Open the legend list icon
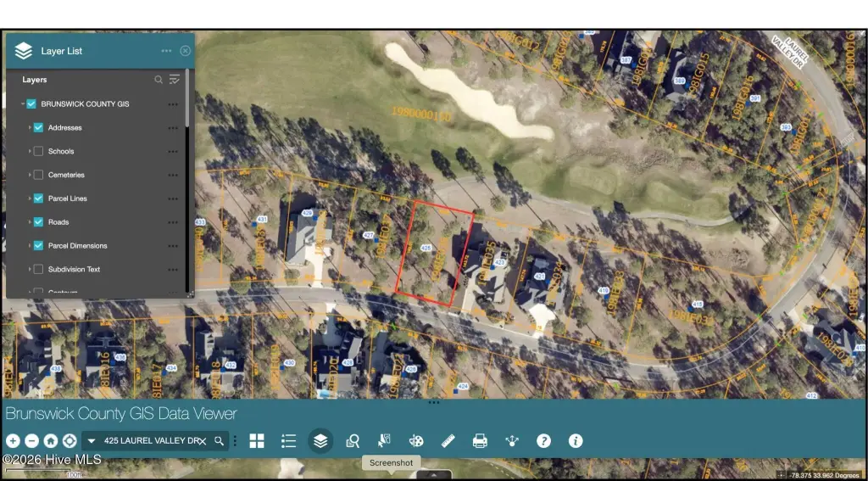Viewport: 868px width, 481px height. click(288, 441)
